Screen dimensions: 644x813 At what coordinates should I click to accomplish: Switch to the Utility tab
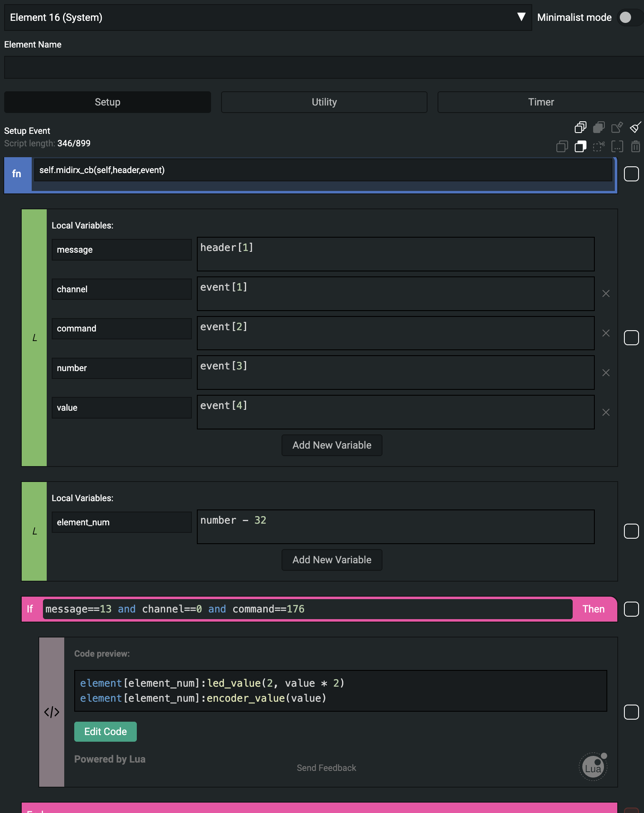324,102
